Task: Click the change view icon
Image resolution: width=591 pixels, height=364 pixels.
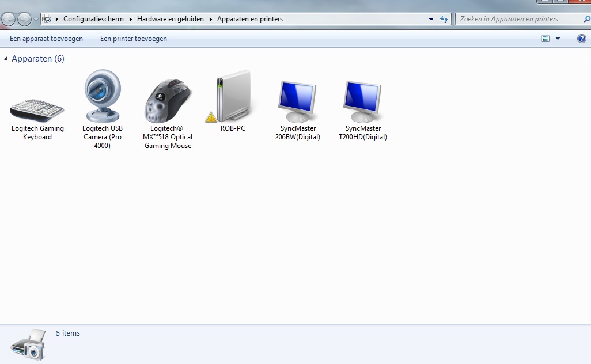Action: (x=545, y=39)
